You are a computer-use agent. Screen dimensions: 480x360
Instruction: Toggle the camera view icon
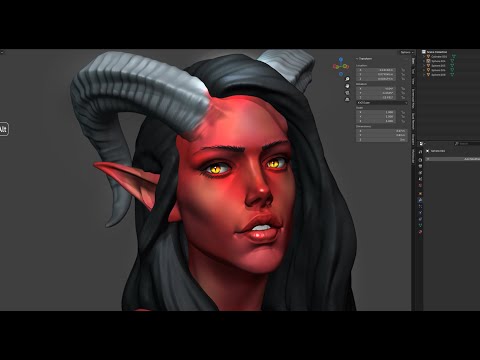(347, 93)
